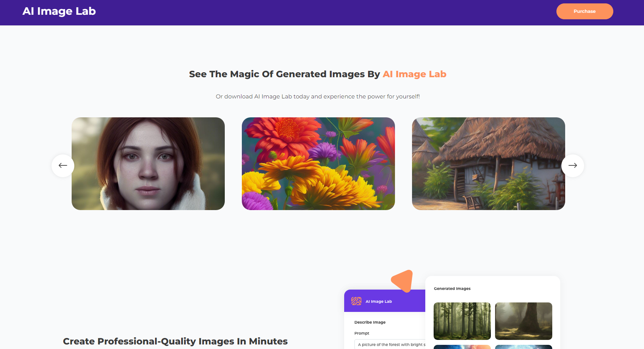Viewport: 644px width, 349px height.
Task: Click the Generated Images panel heading
Action: point(452,288)
